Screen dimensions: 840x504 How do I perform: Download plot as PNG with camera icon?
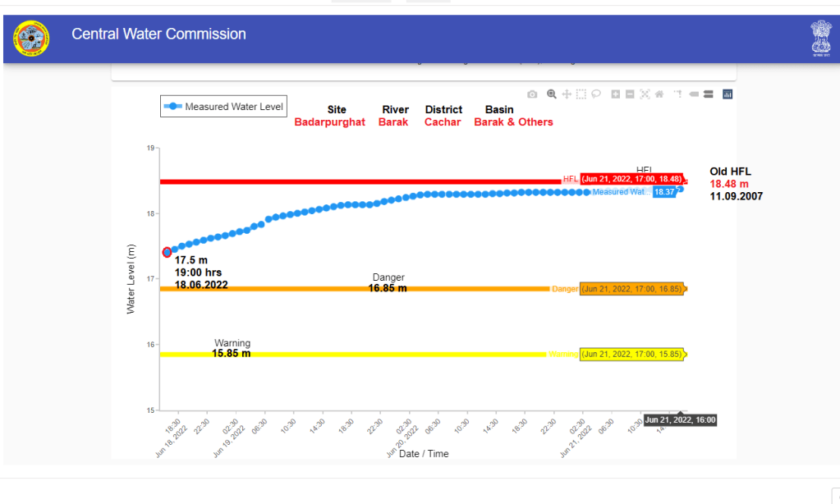532,94
